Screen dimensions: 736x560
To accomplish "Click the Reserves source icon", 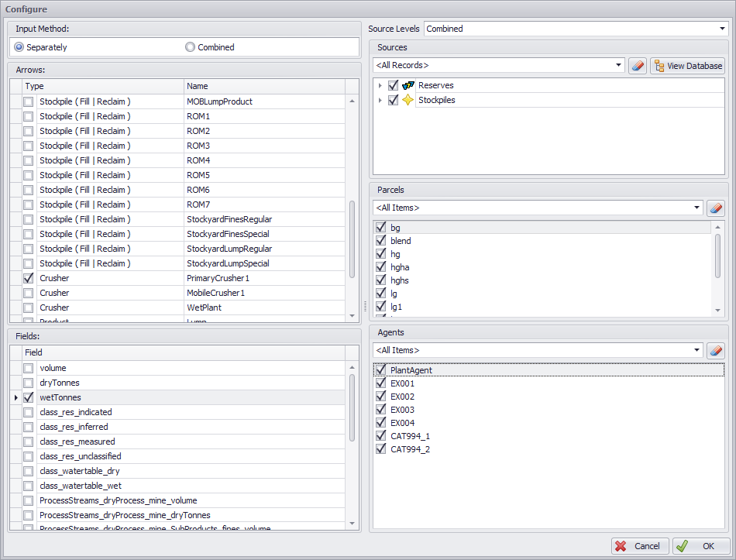I will [408, 85].
